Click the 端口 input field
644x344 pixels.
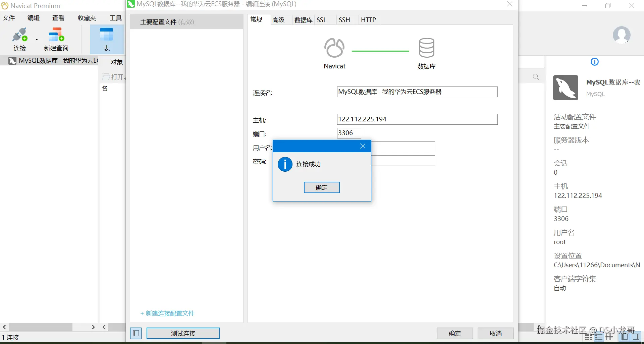(x=349, y=133)
